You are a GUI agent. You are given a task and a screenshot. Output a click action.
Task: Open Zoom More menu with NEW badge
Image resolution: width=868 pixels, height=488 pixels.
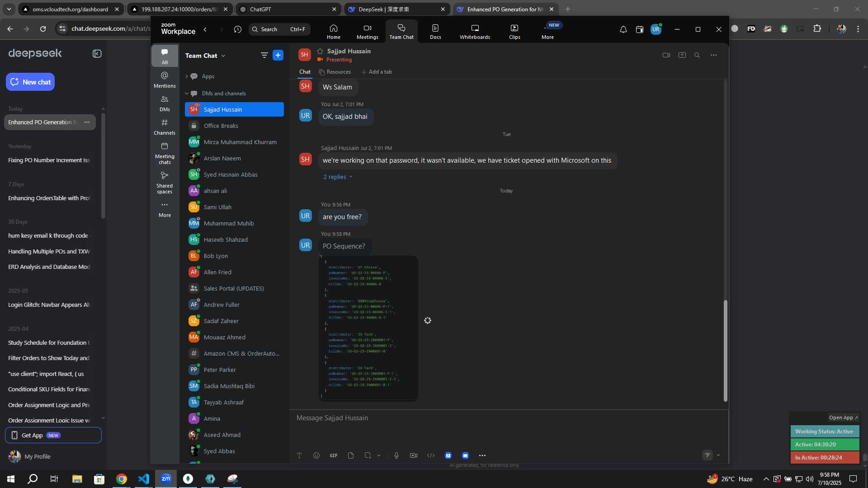[548, 32]
